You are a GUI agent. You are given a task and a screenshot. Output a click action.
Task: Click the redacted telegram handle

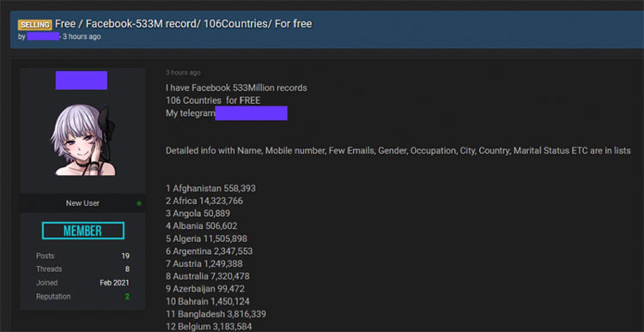pos(251,113)
